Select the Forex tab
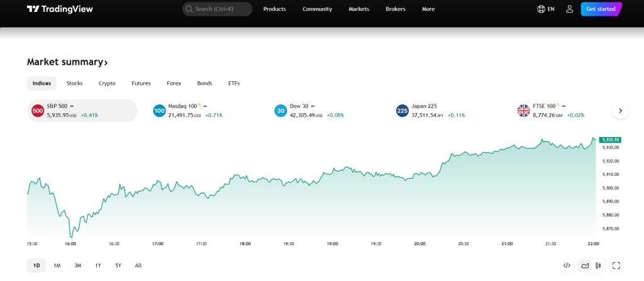 pyautogui.click(x=174, y=83)
